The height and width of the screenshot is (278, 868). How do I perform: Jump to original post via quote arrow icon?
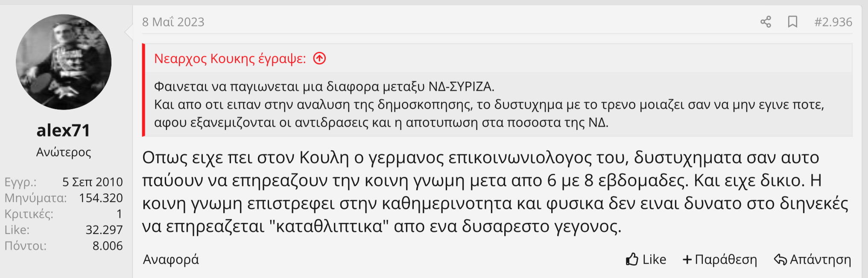click(319, 58)
